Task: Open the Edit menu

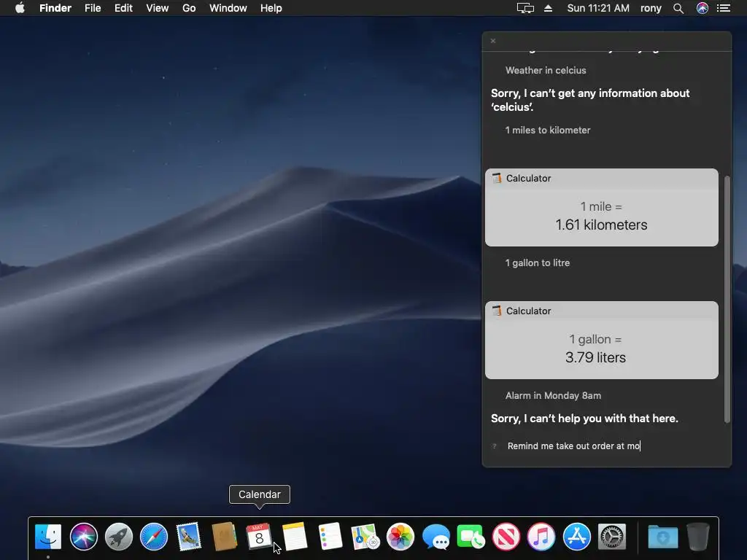Action: 123,8
